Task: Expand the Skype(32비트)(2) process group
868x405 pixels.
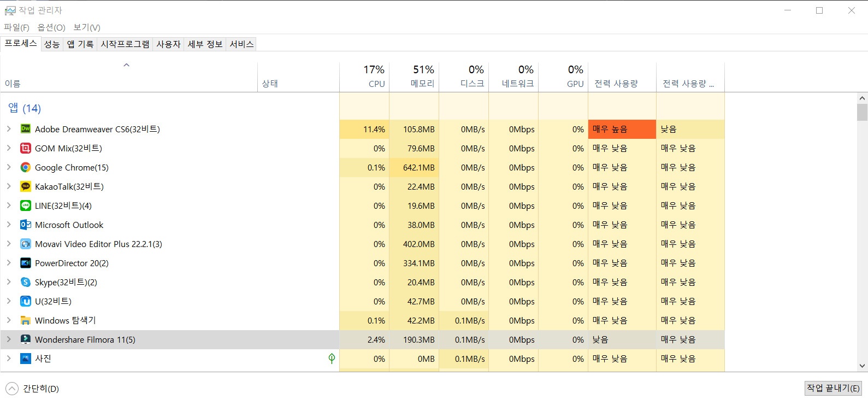Action: pyautogui.click(x=9, y=282)
